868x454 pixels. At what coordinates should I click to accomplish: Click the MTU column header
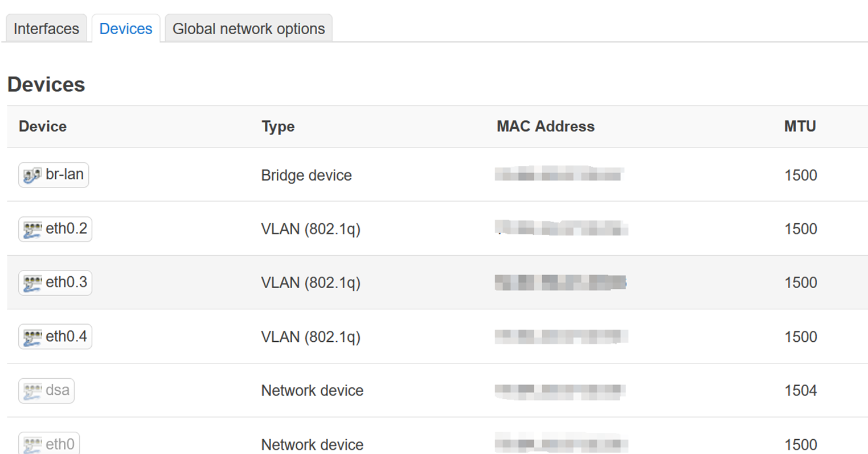800,126
